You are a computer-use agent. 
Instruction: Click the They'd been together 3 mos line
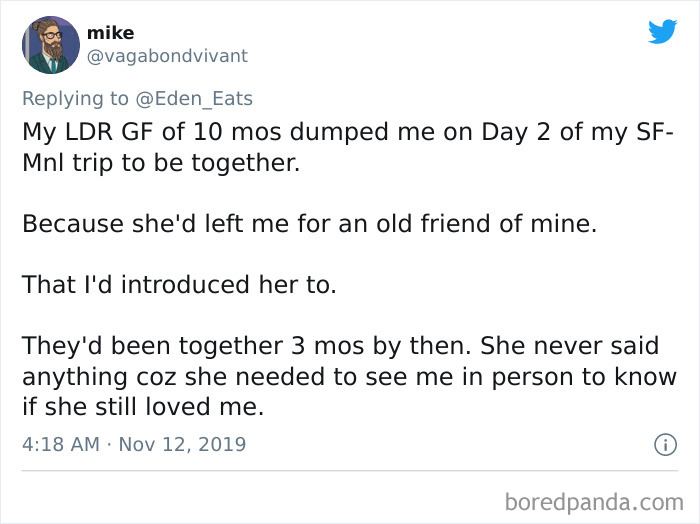pyautogui.click(x=341, y=346)
